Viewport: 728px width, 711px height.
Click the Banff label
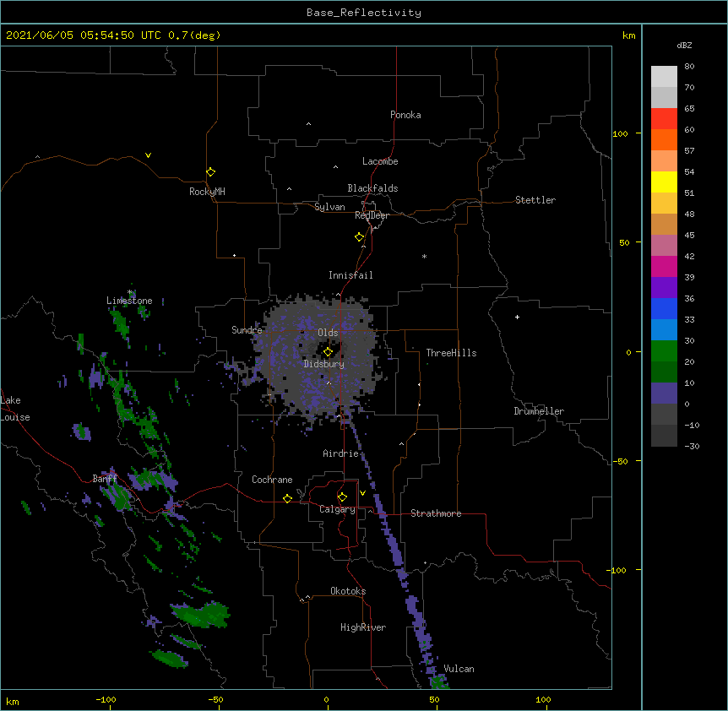tap(105, 479)
